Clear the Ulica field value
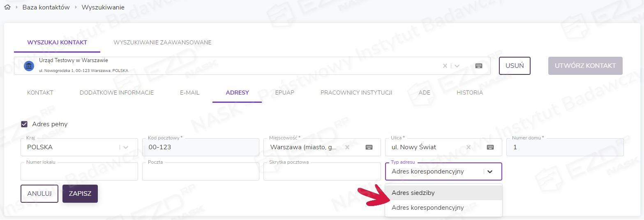This screenshot has height=220, width=644. click(468, 147)
